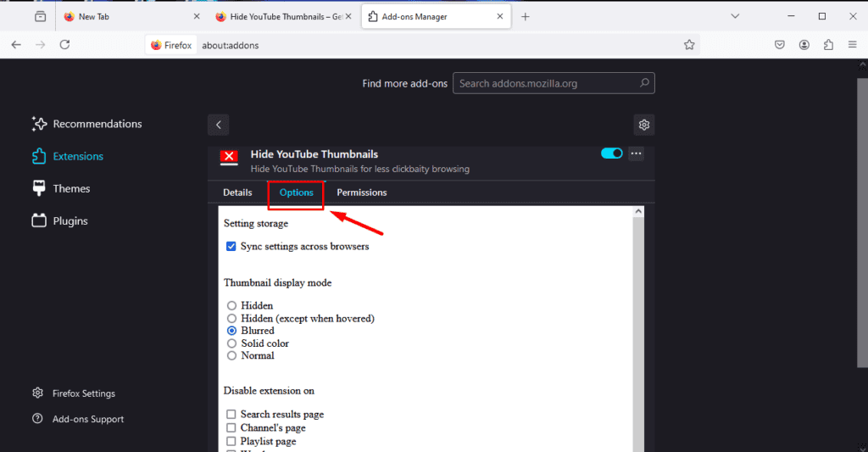Open the Firefox Settings link

74,393
